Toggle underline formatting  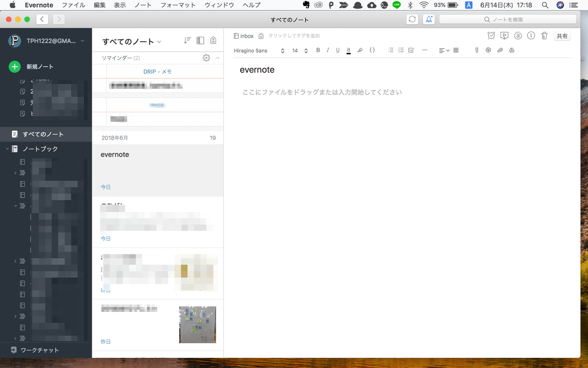click(338, 50)
